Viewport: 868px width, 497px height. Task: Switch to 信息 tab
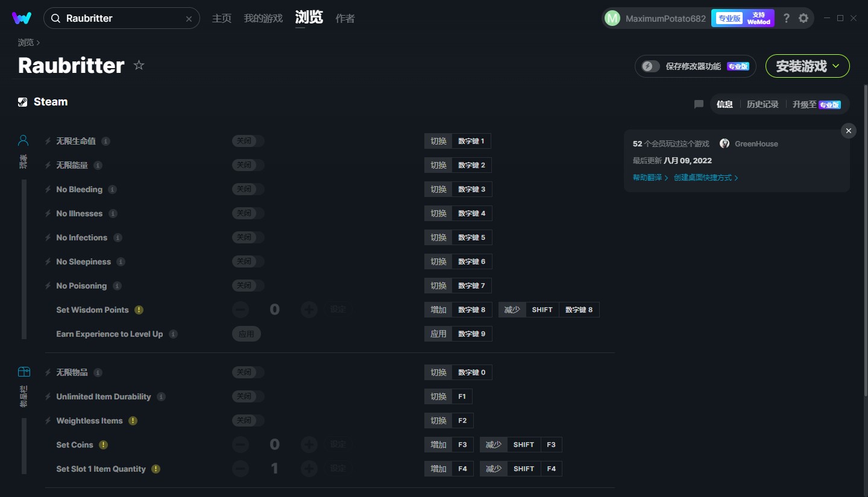click(725, 104)
